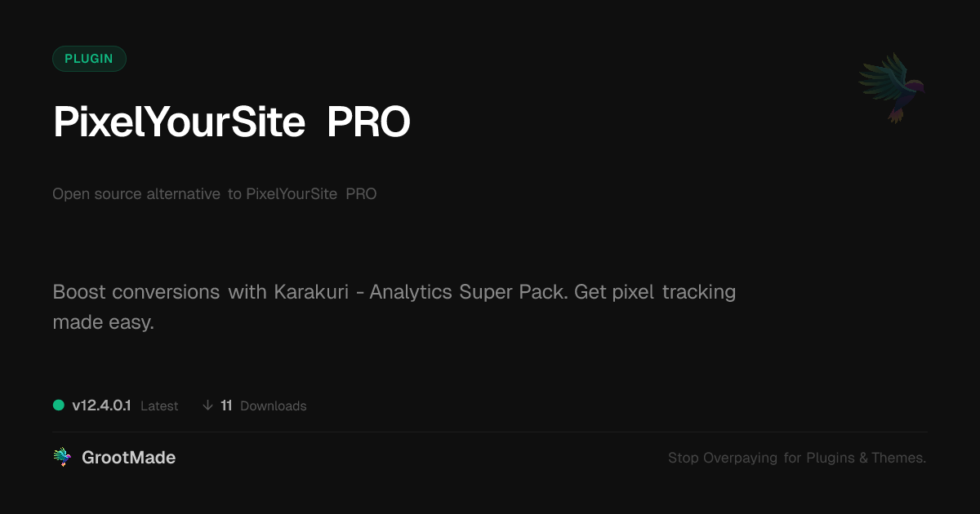Click the Boost conversions phrase in the description

[x=136, y=292]
